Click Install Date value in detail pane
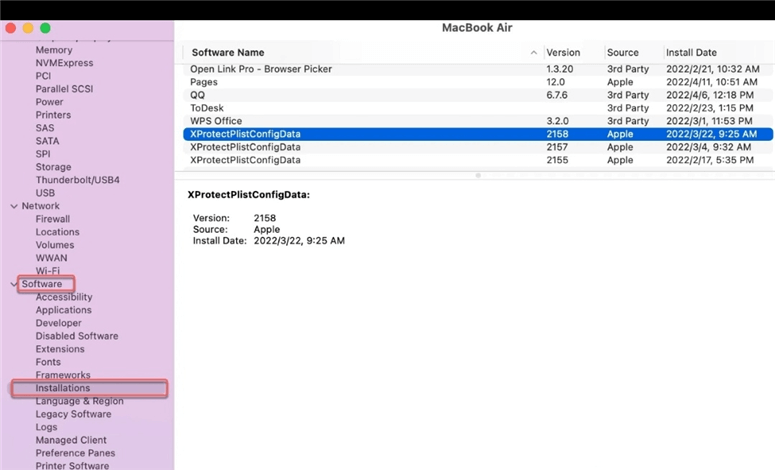775x470 pixels. (x=299, y=241)
